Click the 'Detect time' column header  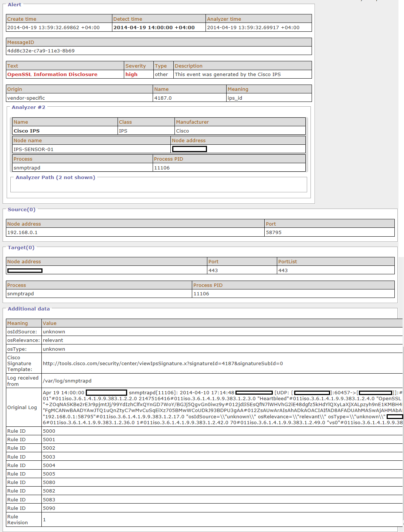click(128, 19)
